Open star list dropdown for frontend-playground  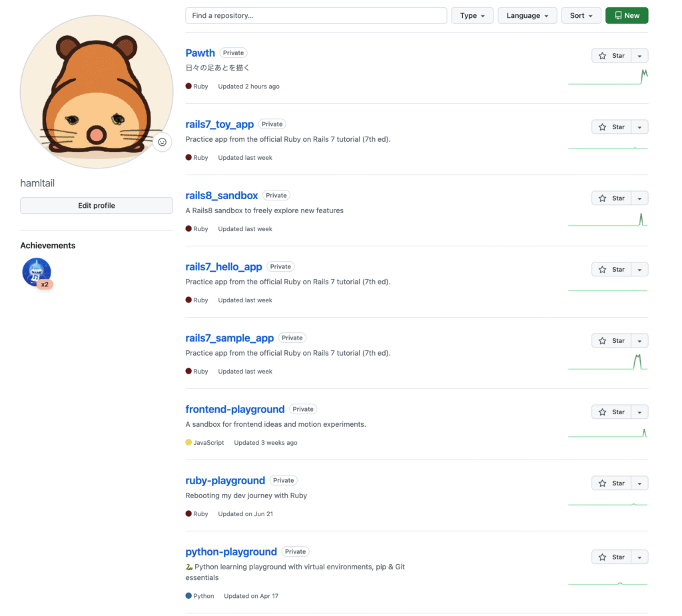click(639, 412)
